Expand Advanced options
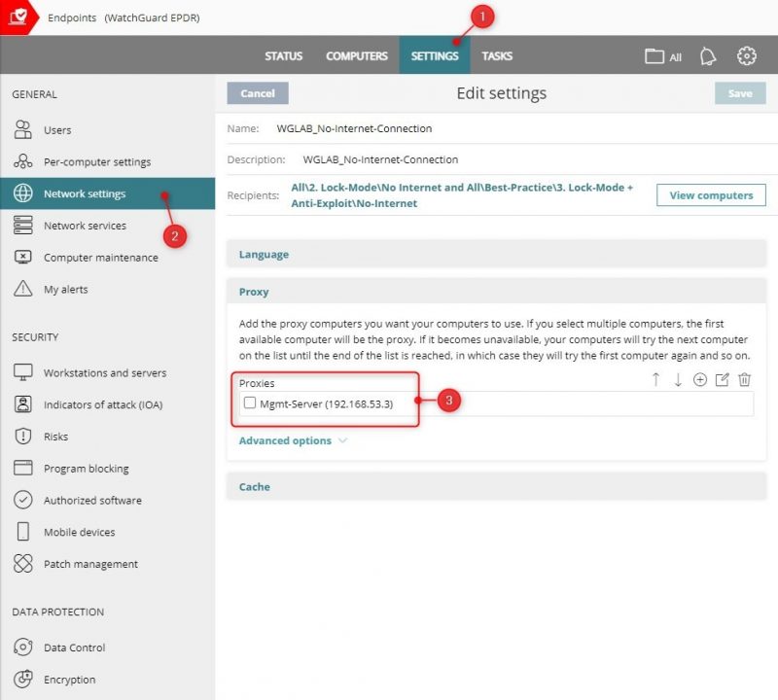This screenshot has width=778, height=700. 283,440
